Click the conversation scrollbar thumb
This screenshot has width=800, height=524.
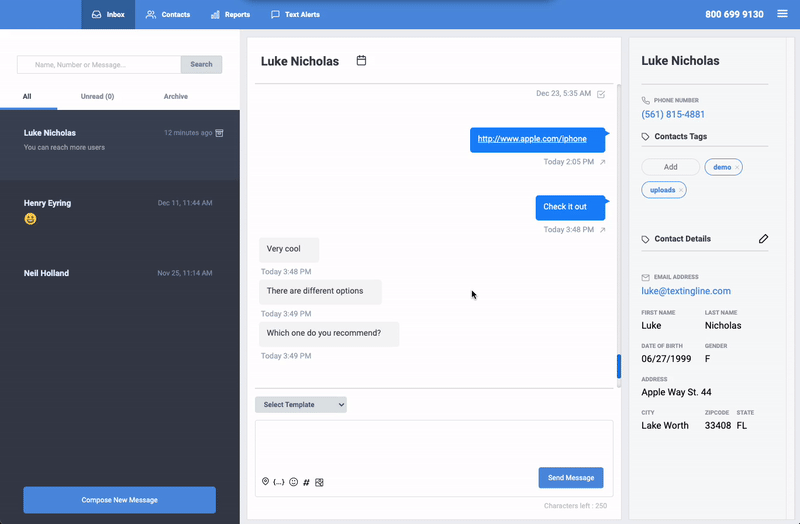pyautogui.click(x=619, y=366)
